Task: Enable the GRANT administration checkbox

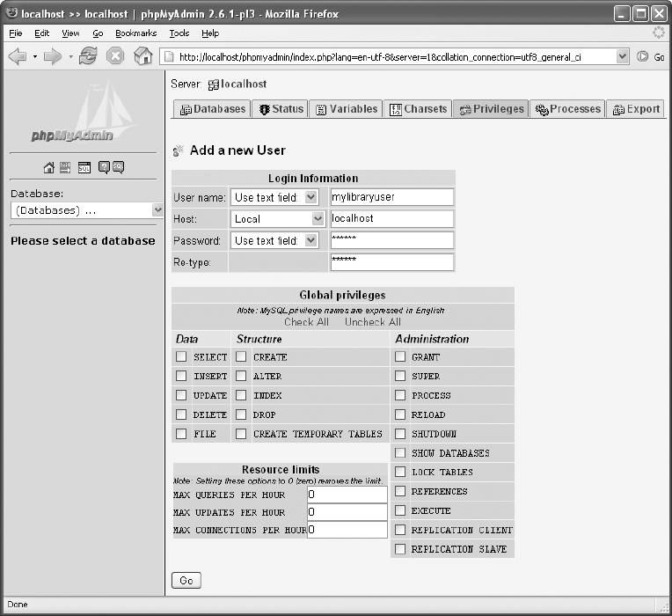Action: 400,356
